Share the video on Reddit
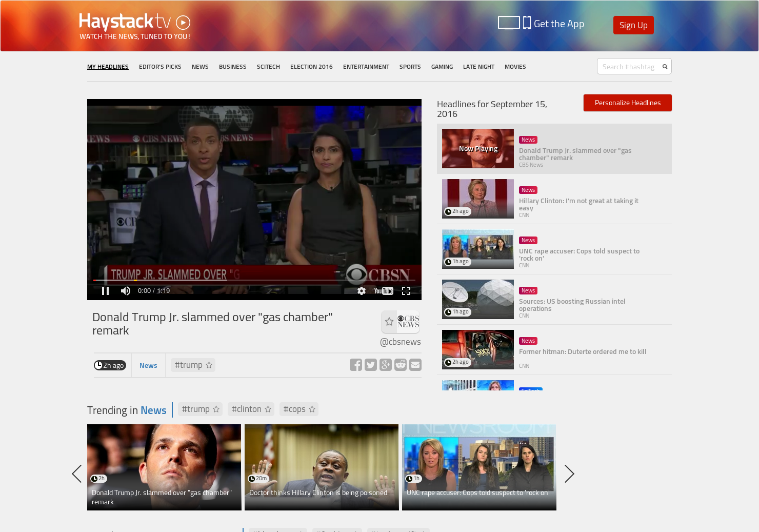This screenshot has width=759, height=532. tap(401, 364)
